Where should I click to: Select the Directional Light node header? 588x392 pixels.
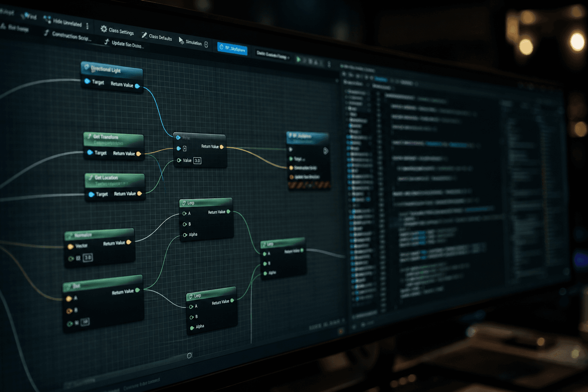112,70
